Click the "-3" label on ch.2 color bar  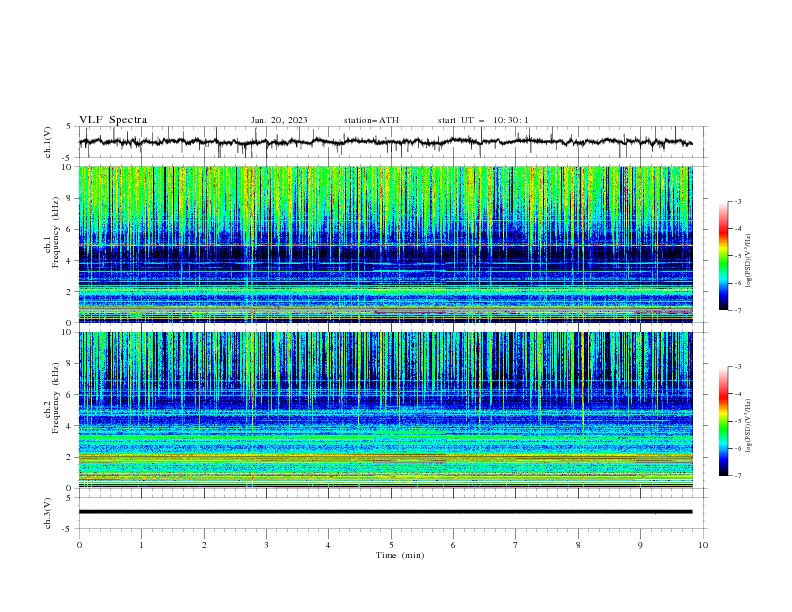(737, 367)
